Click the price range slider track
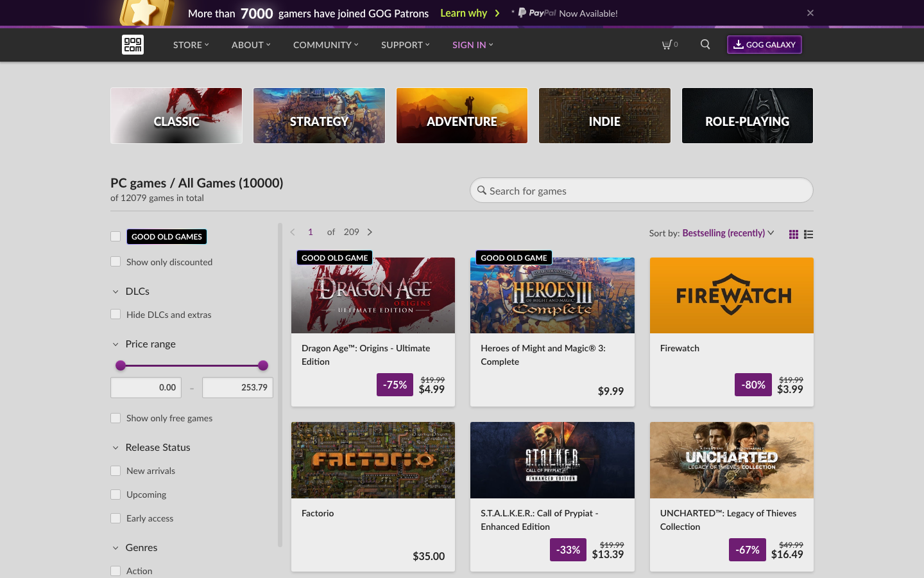This screenshot has height=578, width=924. (192, 365)
